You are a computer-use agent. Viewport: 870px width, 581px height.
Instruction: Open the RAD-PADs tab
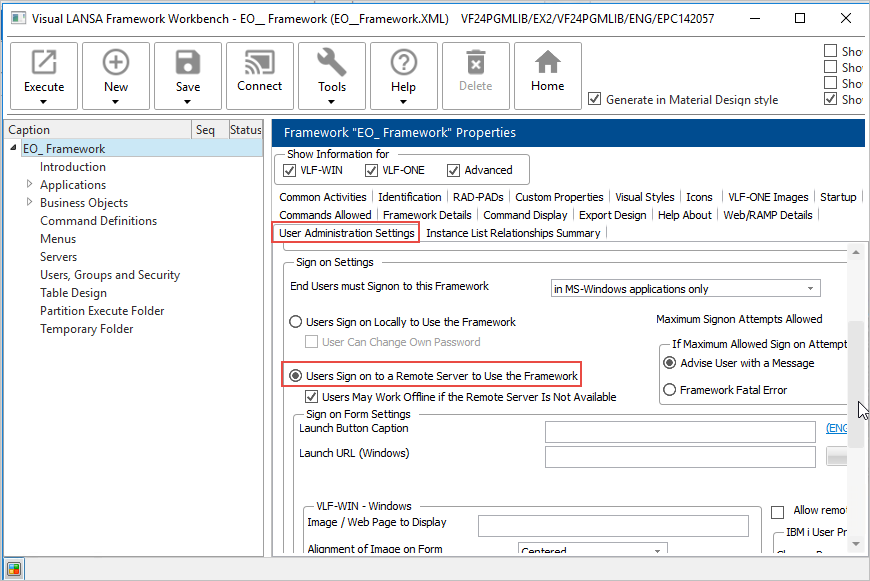(x=478, y=197)
